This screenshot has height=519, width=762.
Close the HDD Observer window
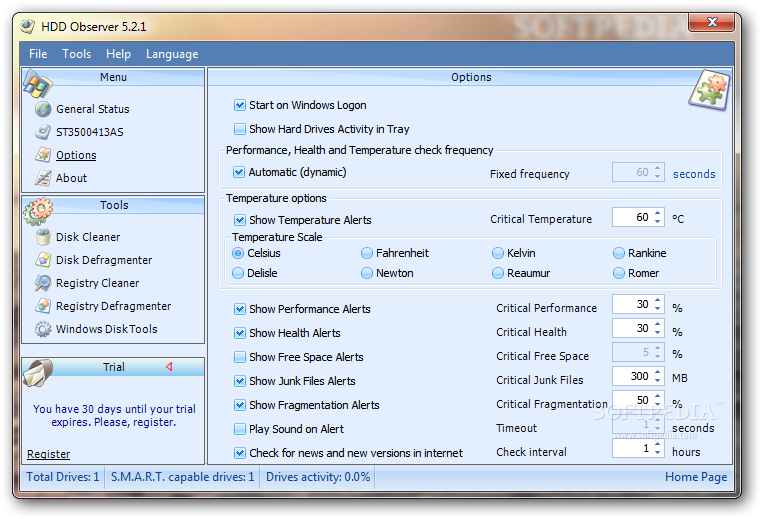(712, 22)
